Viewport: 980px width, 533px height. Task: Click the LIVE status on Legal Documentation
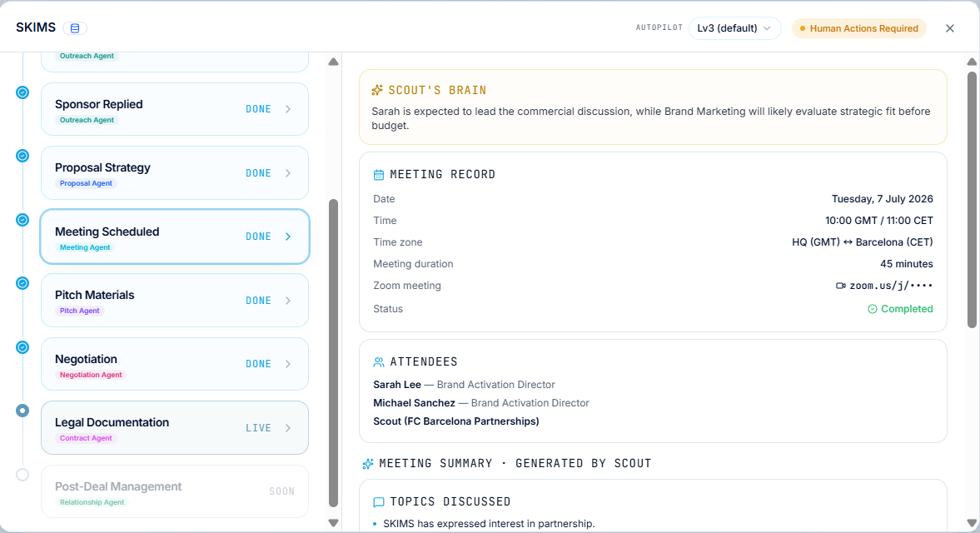(258, 428)
